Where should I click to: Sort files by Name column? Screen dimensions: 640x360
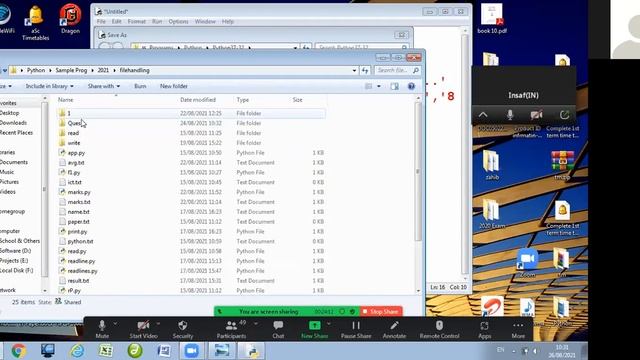(x=65, y=100)
